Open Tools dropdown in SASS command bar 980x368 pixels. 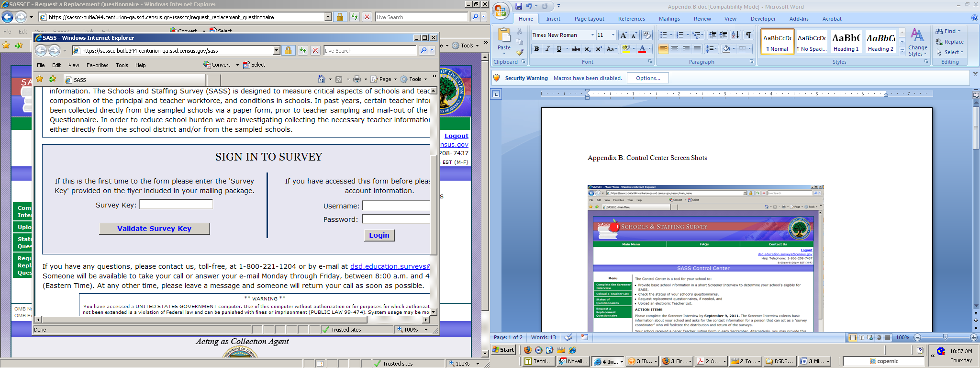click(x=414, y=79)
